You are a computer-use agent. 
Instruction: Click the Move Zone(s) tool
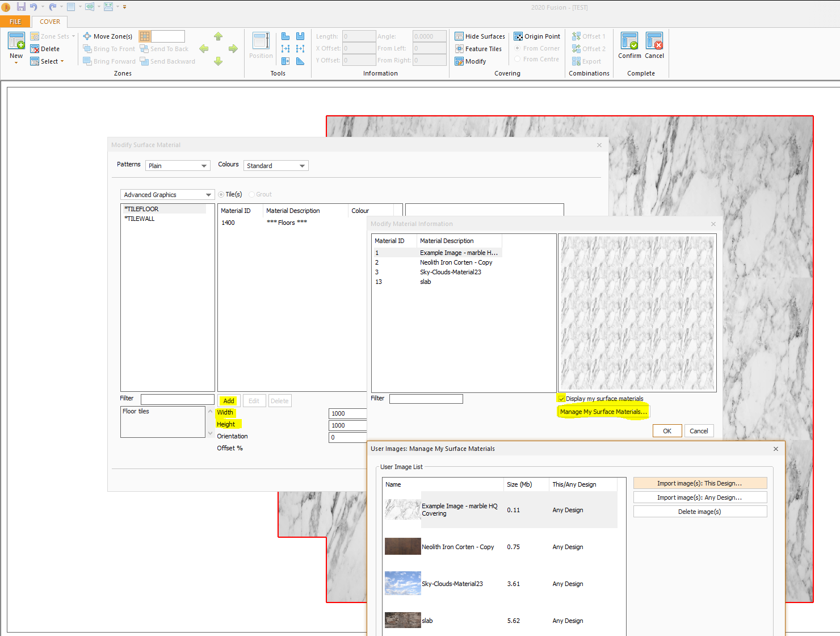107,36
